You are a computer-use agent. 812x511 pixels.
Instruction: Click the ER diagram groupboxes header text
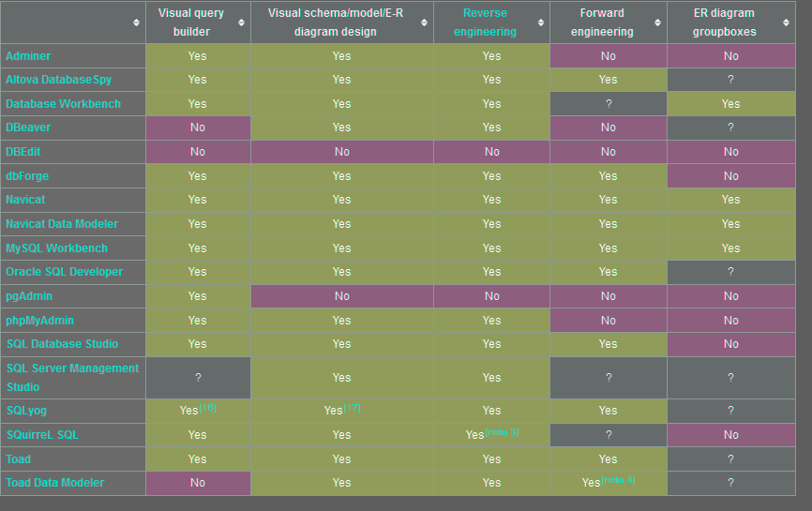(x=725, y=23)
